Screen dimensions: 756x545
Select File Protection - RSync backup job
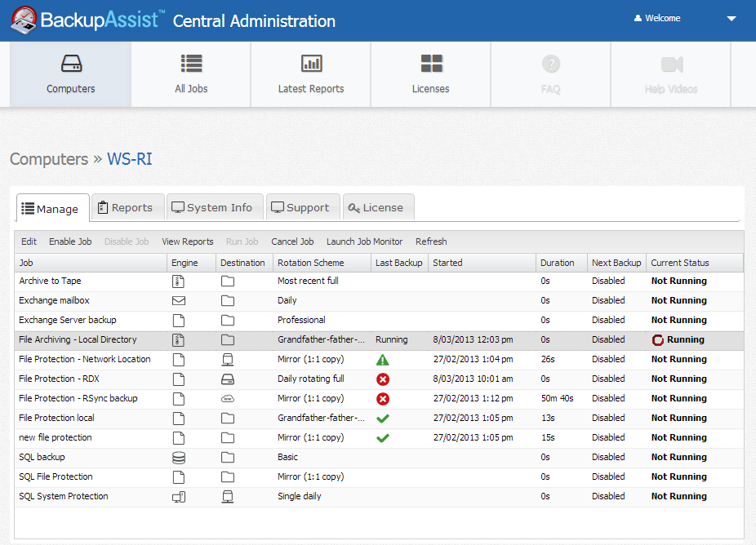point(379,400)
